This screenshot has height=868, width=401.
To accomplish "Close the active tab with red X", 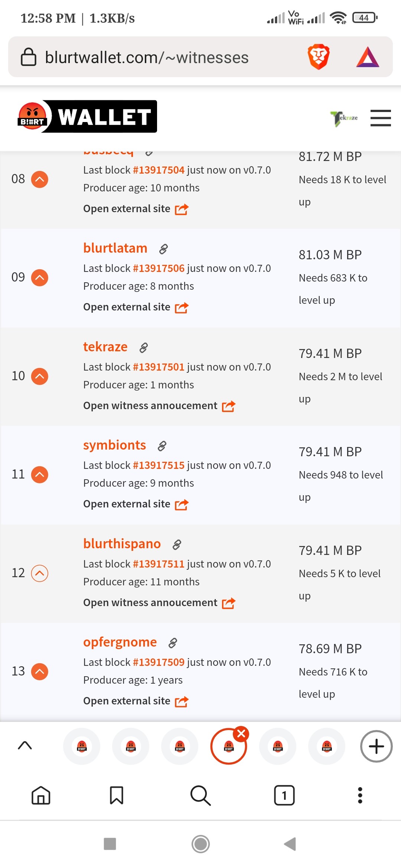I will click(x=241, y=733).
